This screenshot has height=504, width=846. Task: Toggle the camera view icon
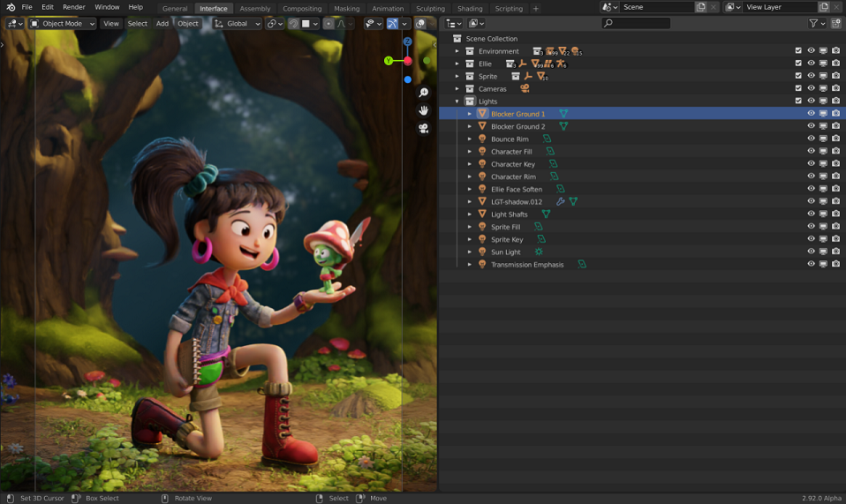(x=424, y=128)
